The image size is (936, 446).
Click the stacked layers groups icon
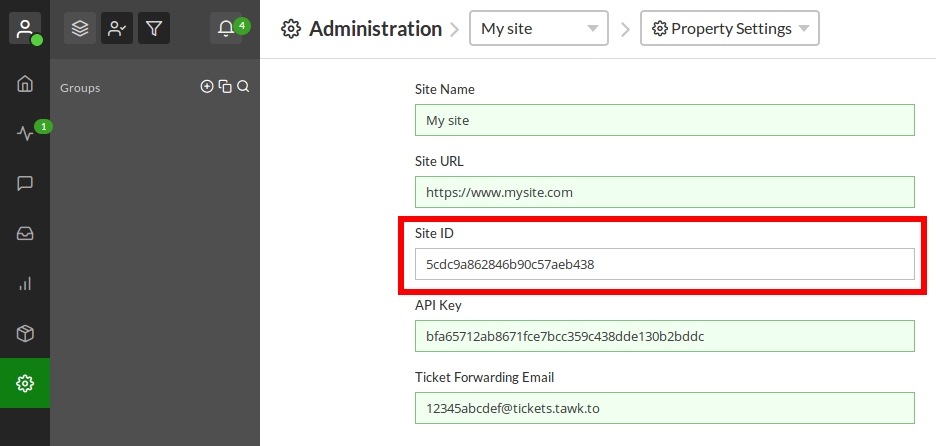point(80,29)
